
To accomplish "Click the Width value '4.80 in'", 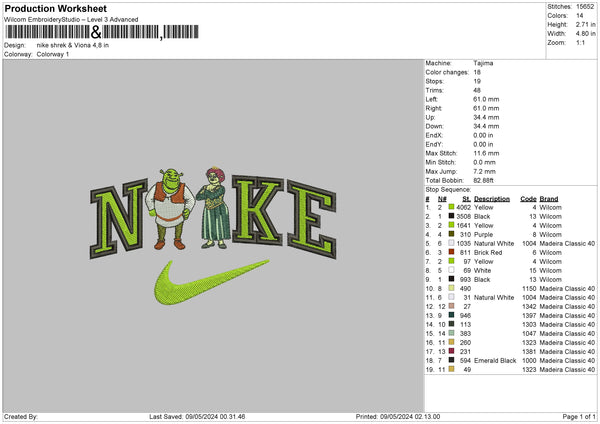I will [585, 34].
